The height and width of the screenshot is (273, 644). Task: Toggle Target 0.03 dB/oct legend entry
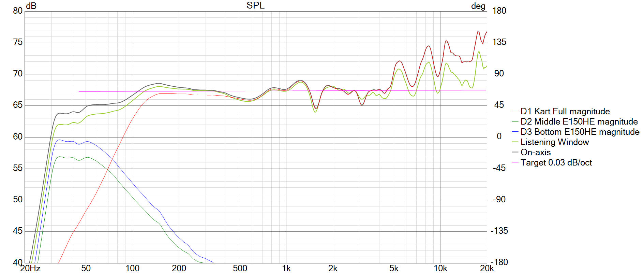tap(556, 162)
